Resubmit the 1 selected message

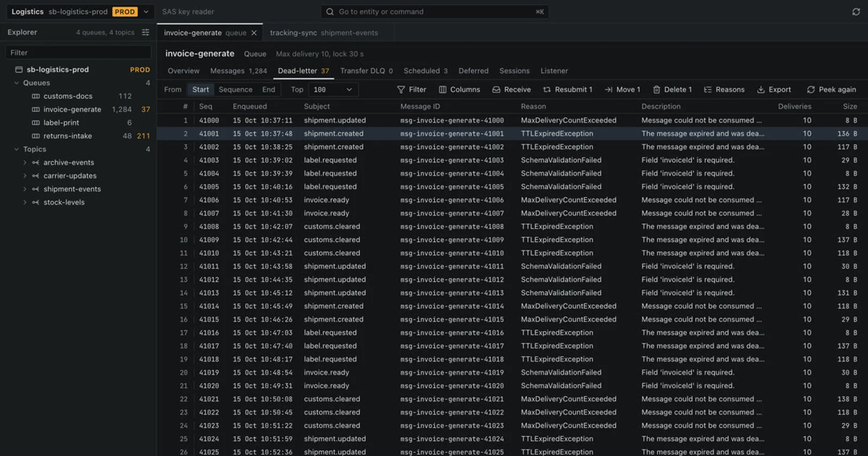[567, 90]
